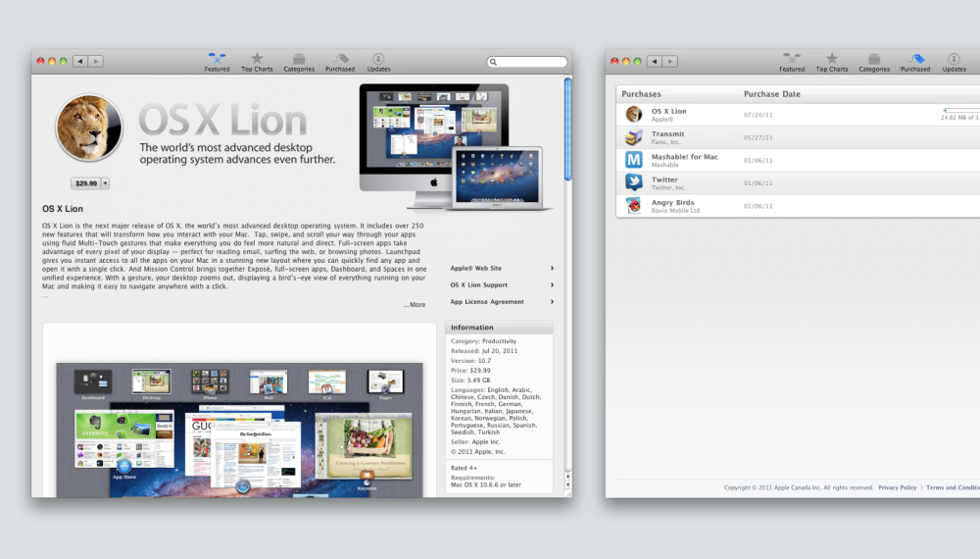Buy OS X Lion with $29.99 button
The width and height of the screenshot is (980, 559).
click(x=86, y=183)
